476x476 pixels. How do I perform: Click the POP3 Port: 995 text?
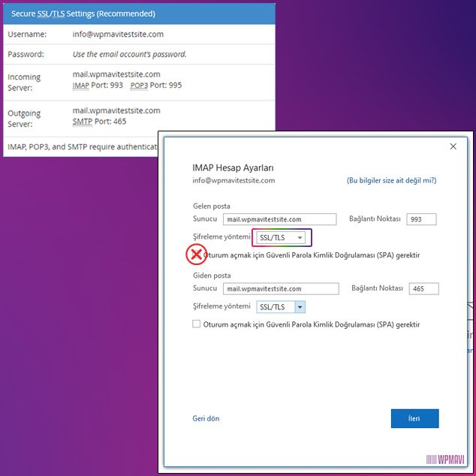click(x=156, y=85)
